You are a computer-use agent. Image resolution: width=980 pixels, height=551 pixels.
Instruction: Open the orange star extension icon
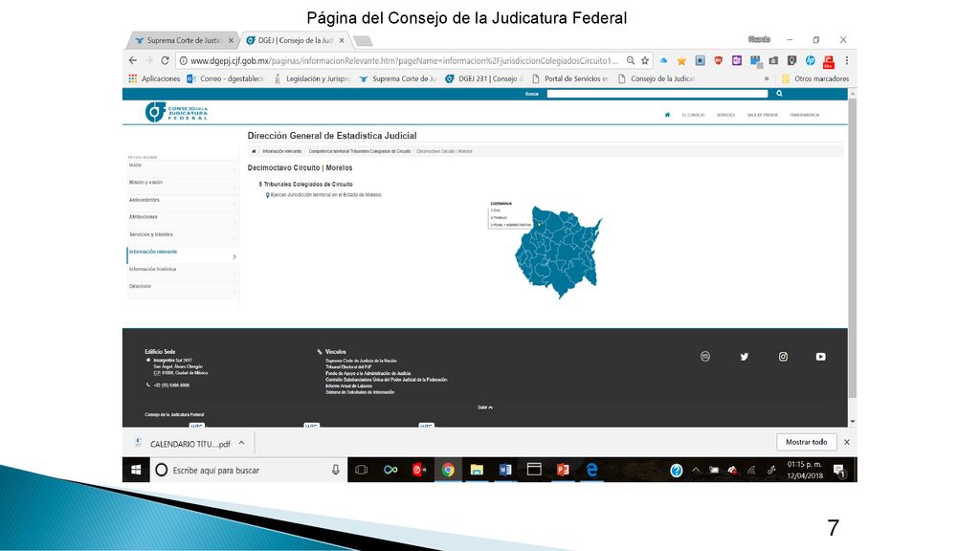point(681,60)
